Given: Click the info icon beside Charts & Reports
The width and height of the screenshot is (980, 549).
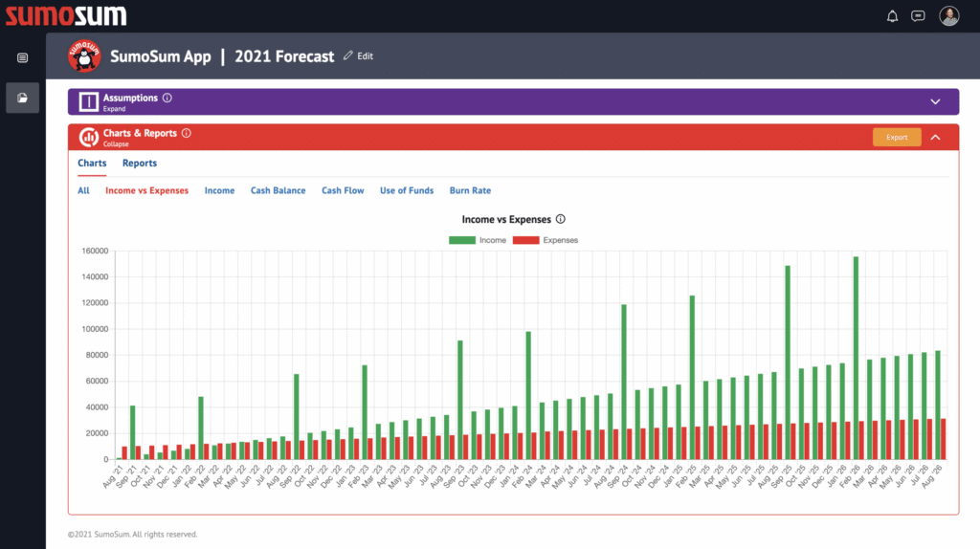Looking at the screenshot, I should click(x=187, y=133).
